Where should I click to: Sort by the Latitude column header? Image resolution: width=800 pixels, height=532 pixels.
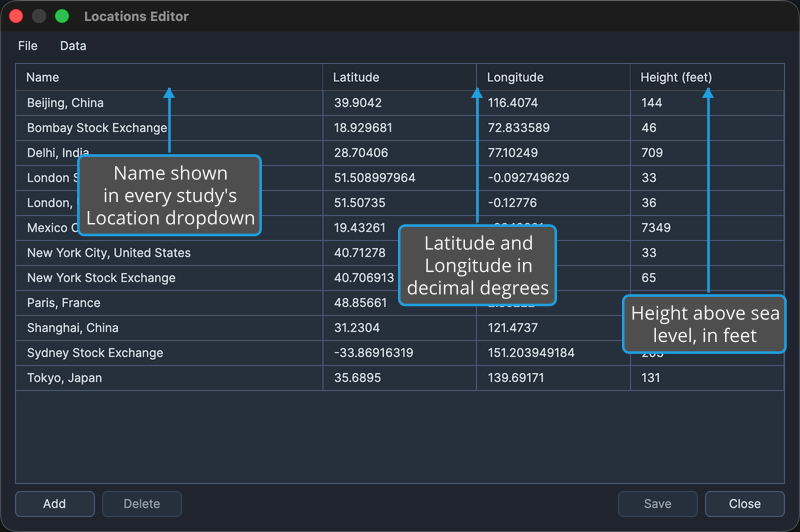[399, 77]
